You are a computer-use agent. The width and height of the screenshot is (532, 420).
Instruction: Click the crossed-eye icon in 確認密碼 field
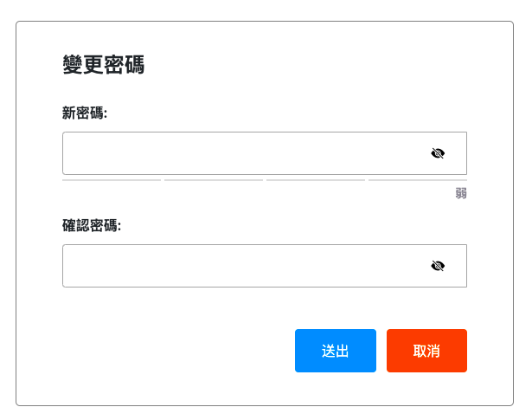(x=438, y=266)
